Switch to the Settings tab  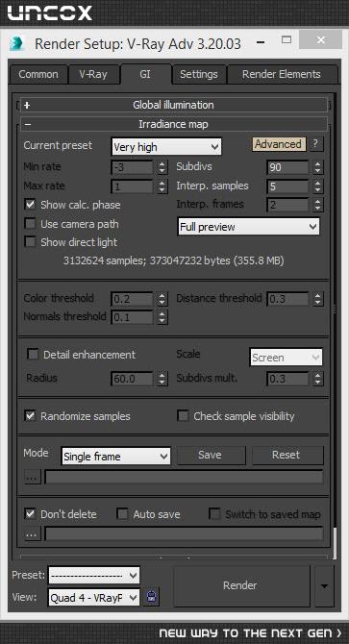[x=199, y=74]
